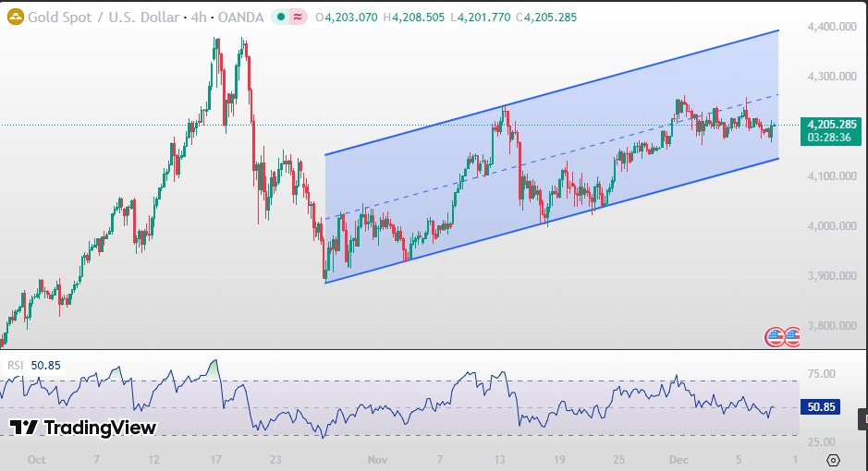This screenshot has width=868, height=471.
Task: Click the current price label 4,205.285
Action: pyautogui.click(x=832, y=125)
